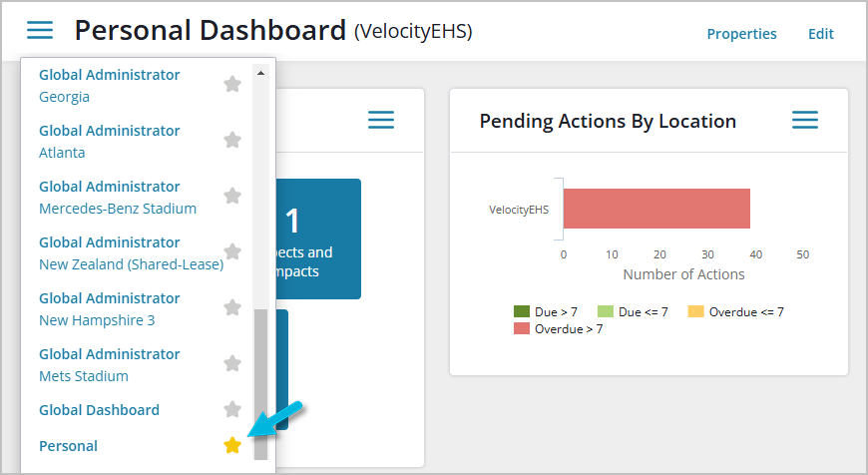Viewport: 868px width, 475px height.
Task: Open the left widget's hamburger menu
Action: point(380,121)
